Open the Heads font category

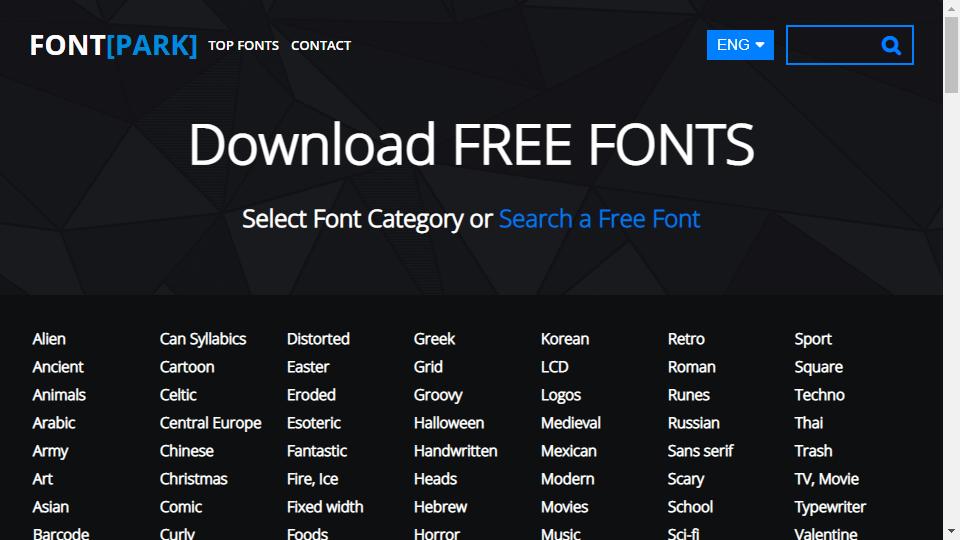pos(435,479)
